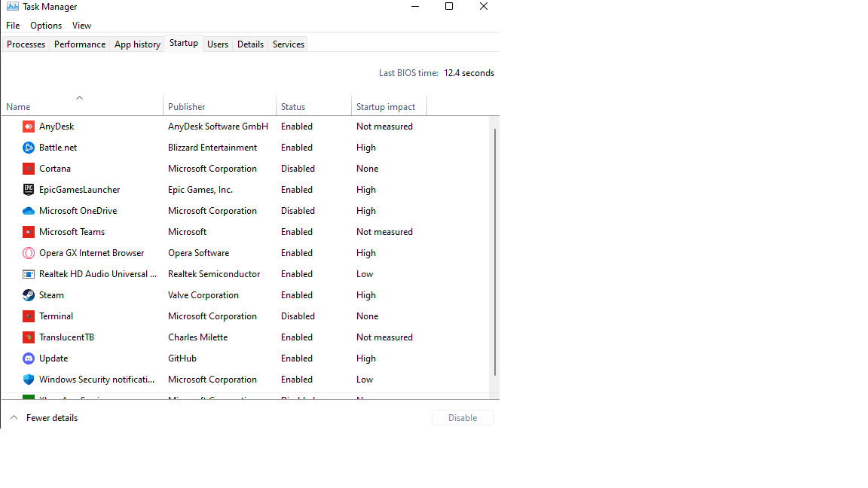Select the AnyDesk startup entry
This screenshot has height=488, width=868.
point(246,127)
